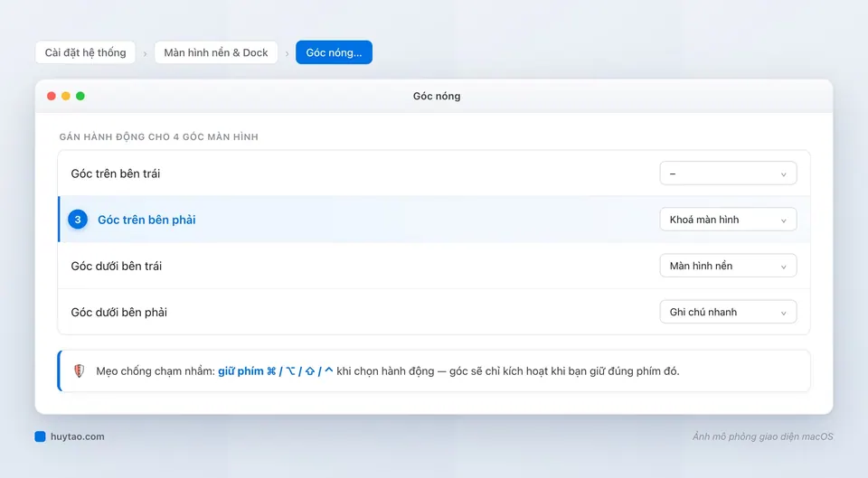Click the shield icon in tip box
The height and width of the screenshot is (478, 868).
[80, 370]
